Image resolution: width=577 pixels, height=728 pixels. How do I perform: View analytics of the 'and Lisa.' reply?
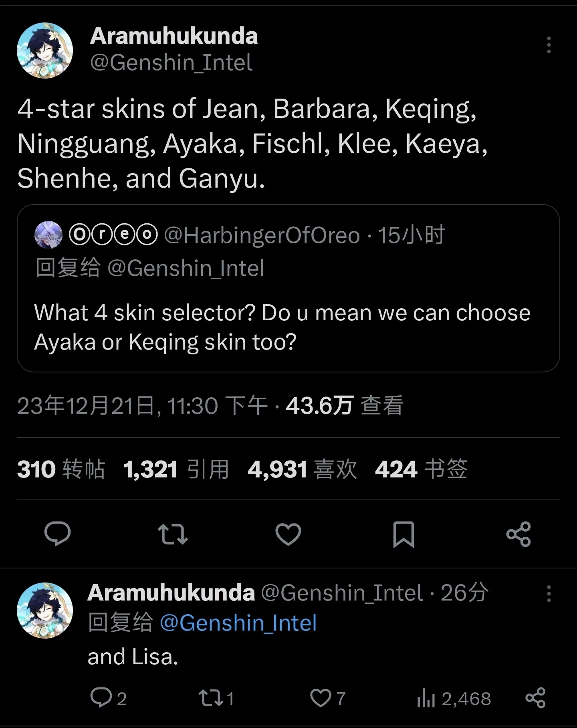[426, 699]
